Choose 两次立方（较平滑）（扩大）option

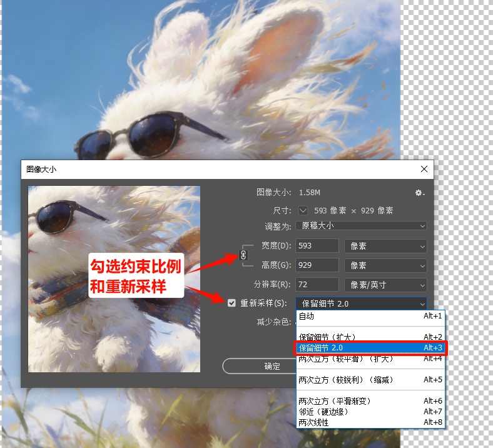370,359
